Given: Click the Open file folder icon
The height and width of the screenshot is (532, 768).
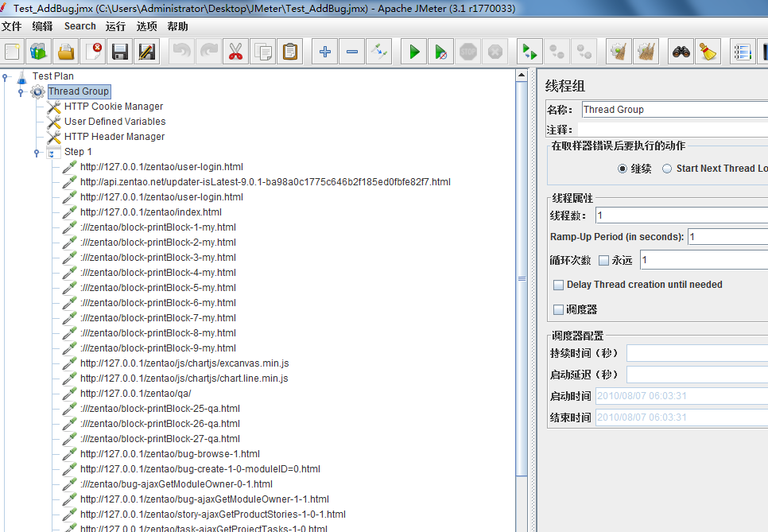Looking at the screenshot, I should pos(66,52).
